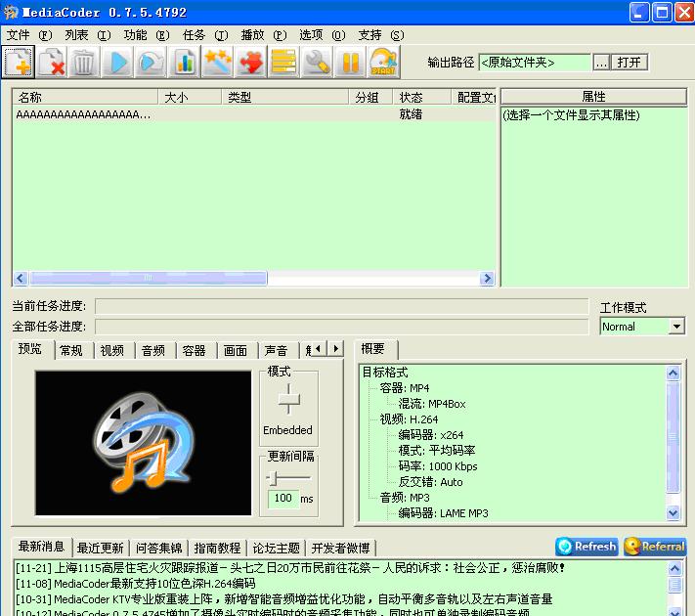Viewport: 695px width, 616px height.
Task: Open the 列表 (I) menu
Action: coord(88,34)
